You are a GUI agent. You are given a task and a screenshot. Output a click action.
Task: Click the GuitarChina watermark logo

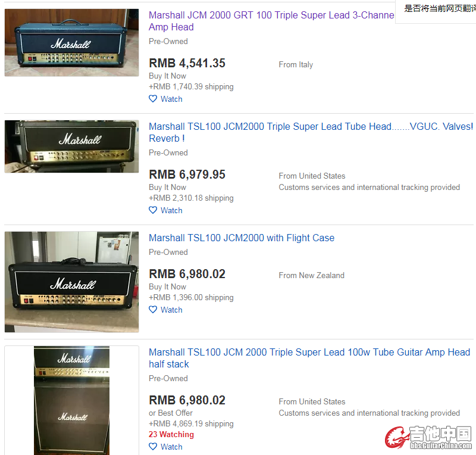428,437
